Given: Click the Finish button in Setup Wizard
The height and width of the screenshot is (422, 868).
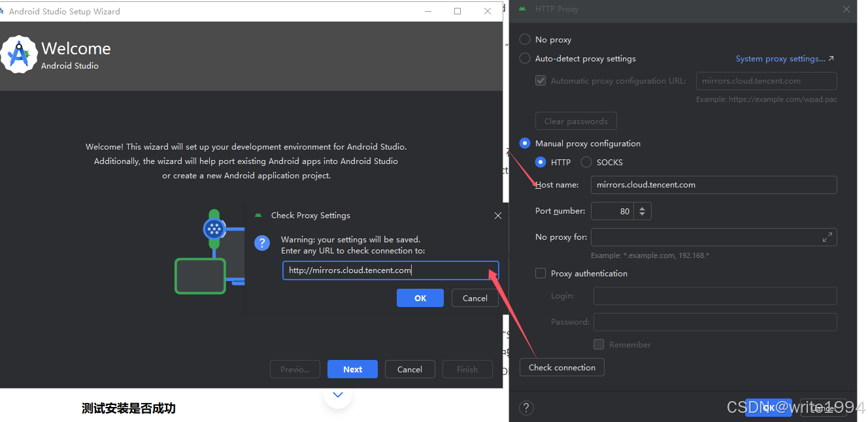Looking at the screenshot, I should click(467, 369).
